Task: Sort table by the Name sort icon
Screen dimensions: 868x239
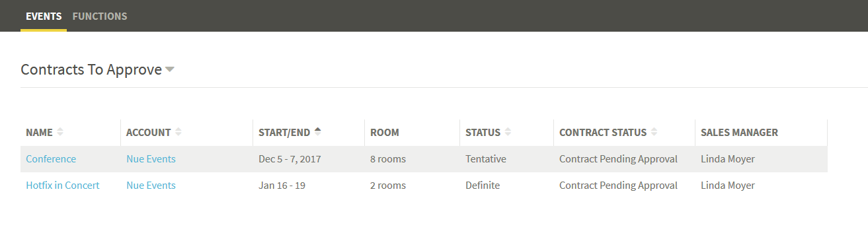Action: (60, 132)
